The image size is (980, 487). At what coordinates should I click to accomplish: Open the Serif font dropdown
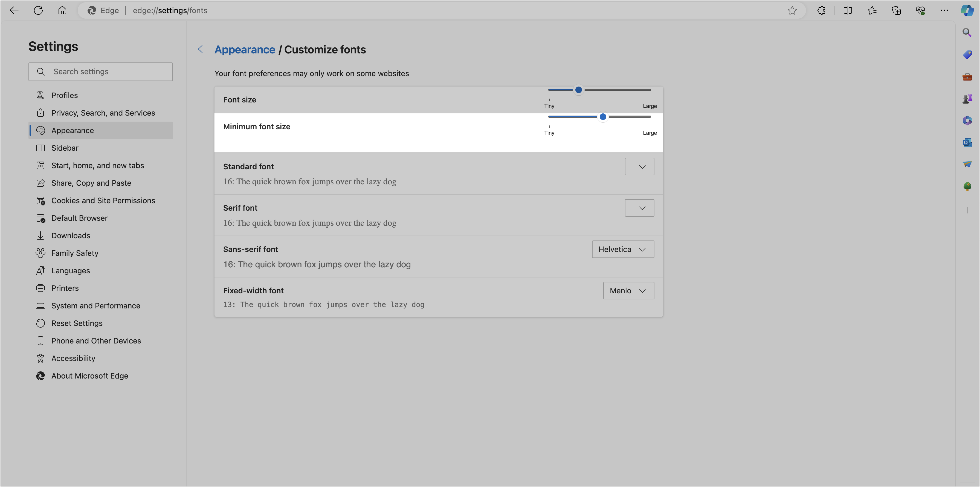coord(639,208)
